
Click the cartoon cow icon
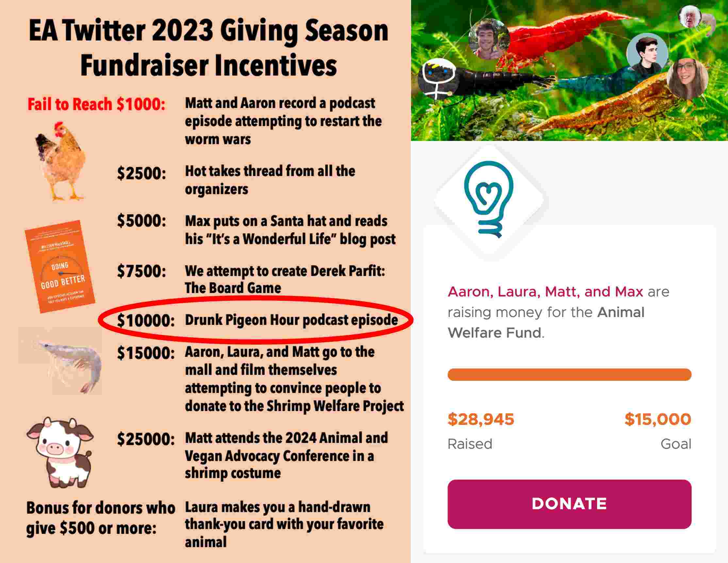[x=60, y=452]
